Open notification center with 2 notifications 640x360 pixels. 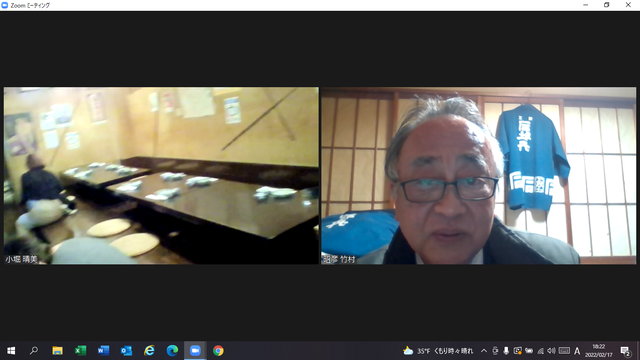tap(625, 351)
